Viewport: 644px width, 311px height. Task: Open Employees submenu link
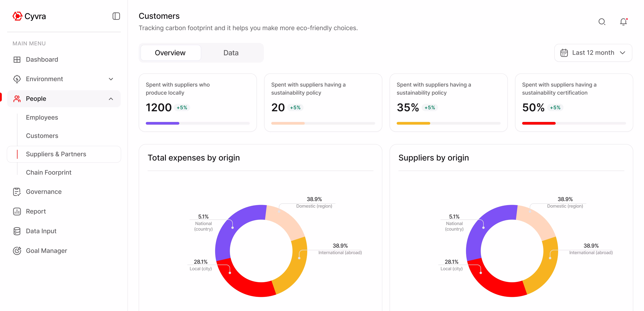(42, 117)
